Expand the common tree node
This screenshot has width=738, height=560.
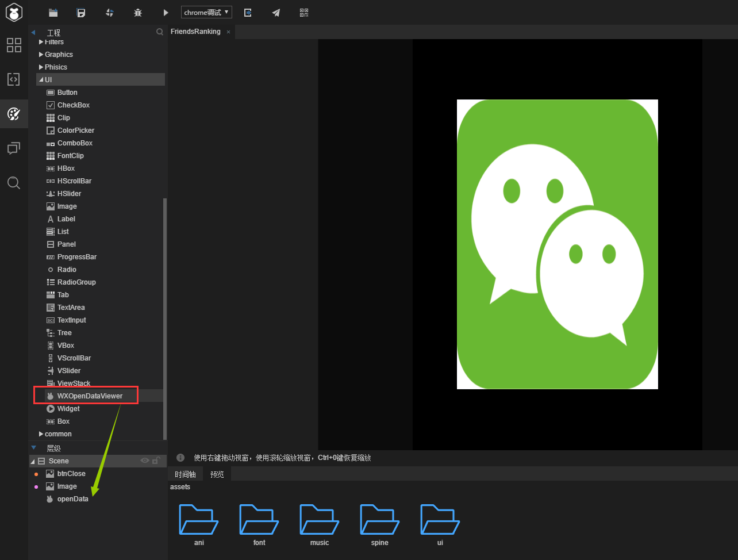coord(41,434)
